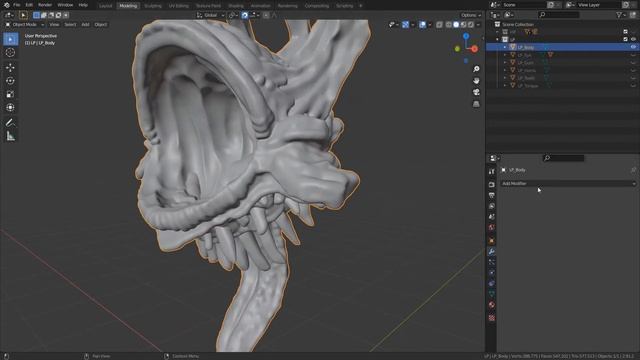Select the Select Box tool
The width and height of the screenshot is (640, 360).
pos(11,39)
